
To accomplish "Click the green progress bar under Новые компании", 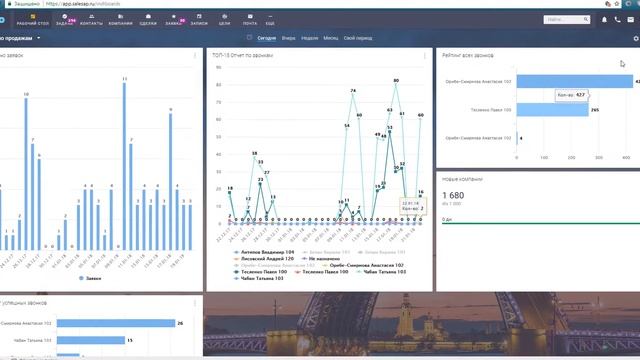I will [x=541, y=223].
